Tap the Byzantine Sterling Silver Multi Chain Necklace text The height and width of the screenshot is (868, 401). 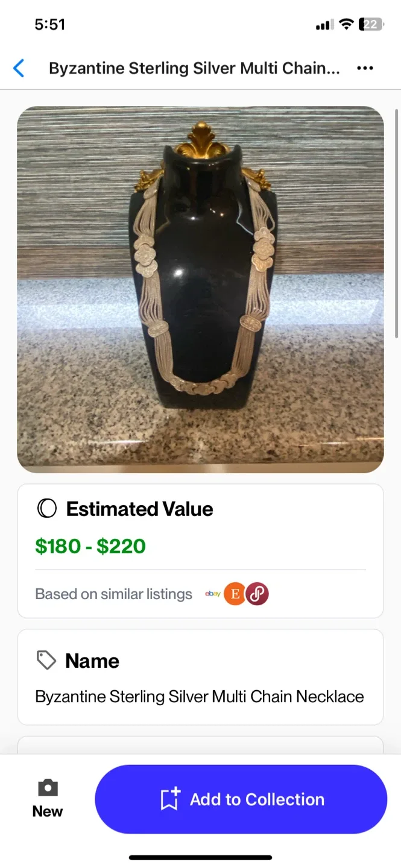[x=200, y=697]
